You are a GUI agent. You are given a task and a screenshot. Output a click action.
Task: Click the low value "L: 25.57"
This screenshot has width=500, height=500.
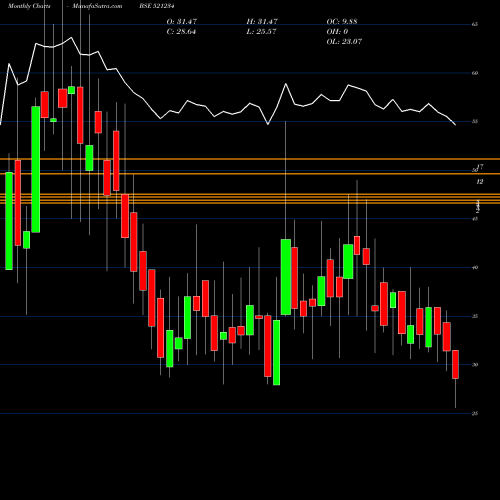click(x=261, y=32)
